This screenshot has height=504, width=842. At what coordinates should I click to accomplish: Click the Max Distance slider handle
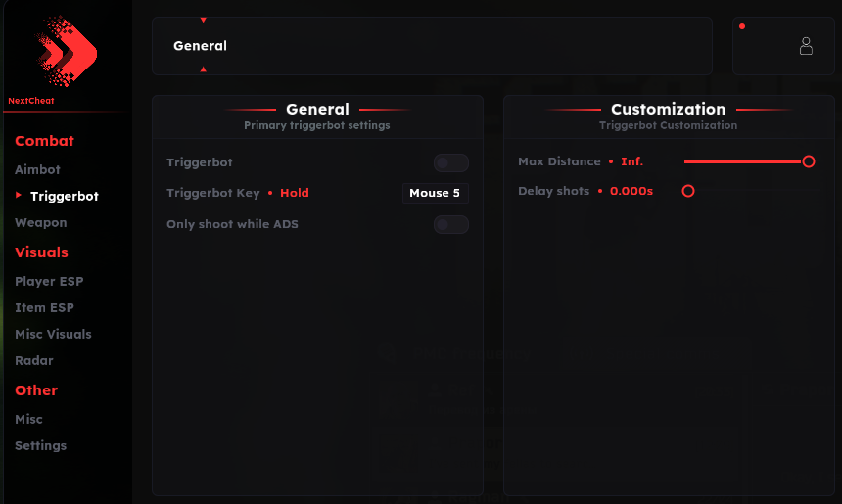coord(809,161)
